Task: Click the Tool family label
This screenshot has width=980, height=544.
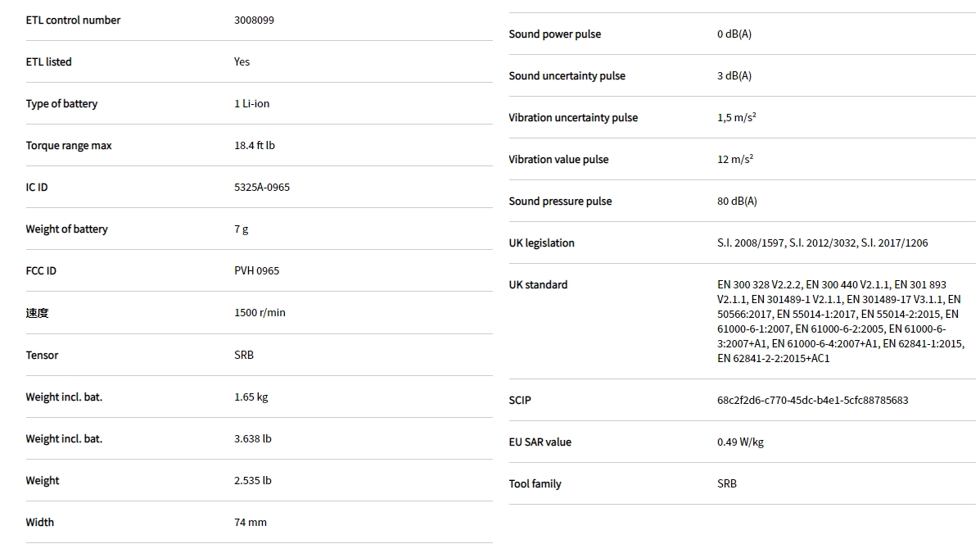Action: point(535,484)
